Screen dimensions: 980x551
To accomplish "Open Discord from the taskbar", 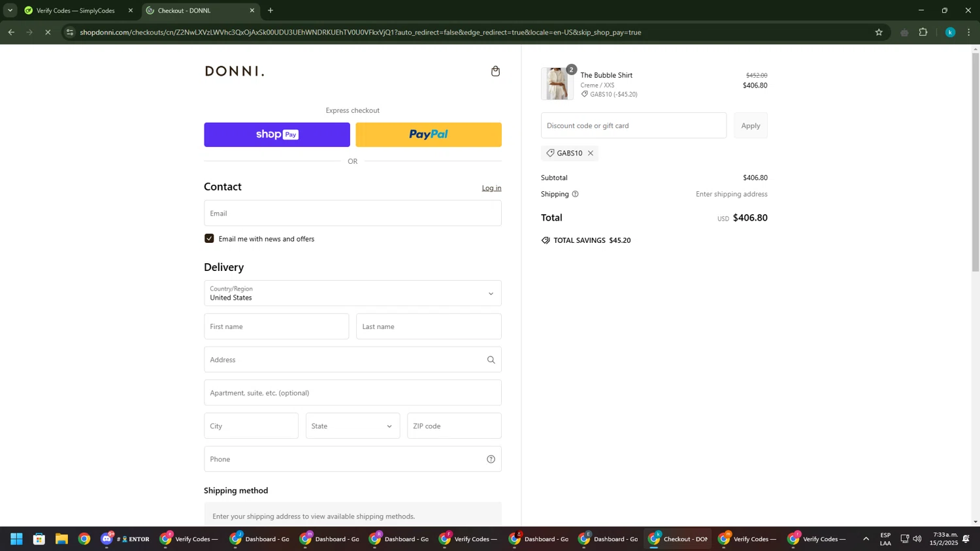I will tap(107, 539).
